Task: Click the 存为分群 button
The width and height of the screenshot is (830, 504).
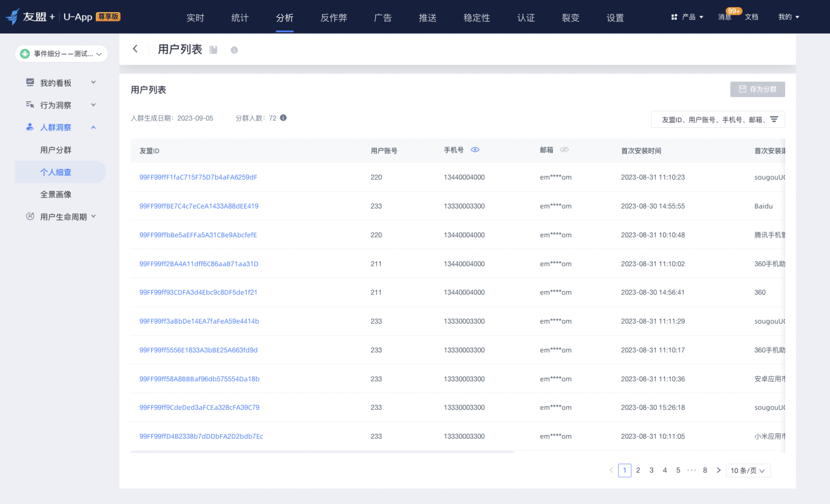Action: click(x=758, y=89)
